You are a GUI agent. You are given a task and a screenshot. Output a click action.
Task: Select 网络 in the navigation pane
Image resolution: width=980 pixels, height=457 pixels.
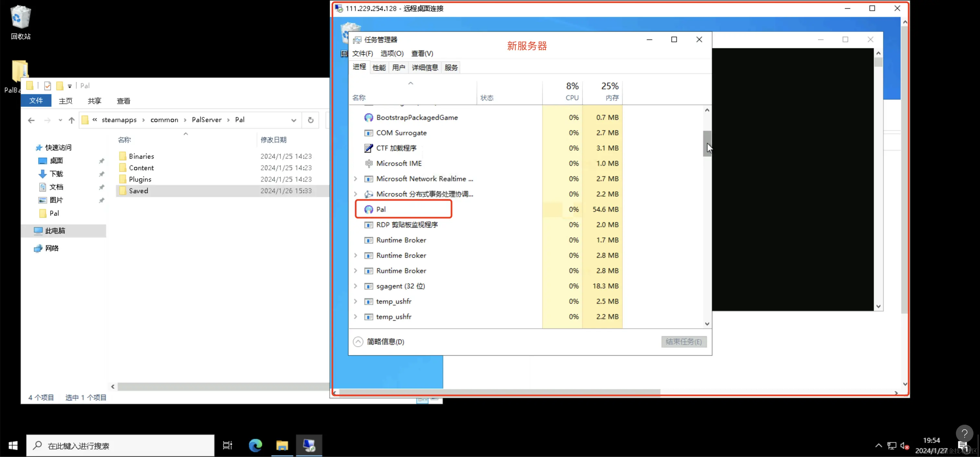pos(52,249)
